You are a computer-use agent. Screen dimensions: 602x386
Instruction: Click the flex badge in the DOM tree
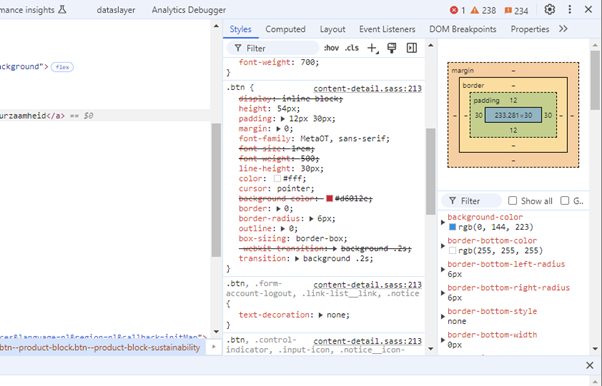click(x=62, y=67)
